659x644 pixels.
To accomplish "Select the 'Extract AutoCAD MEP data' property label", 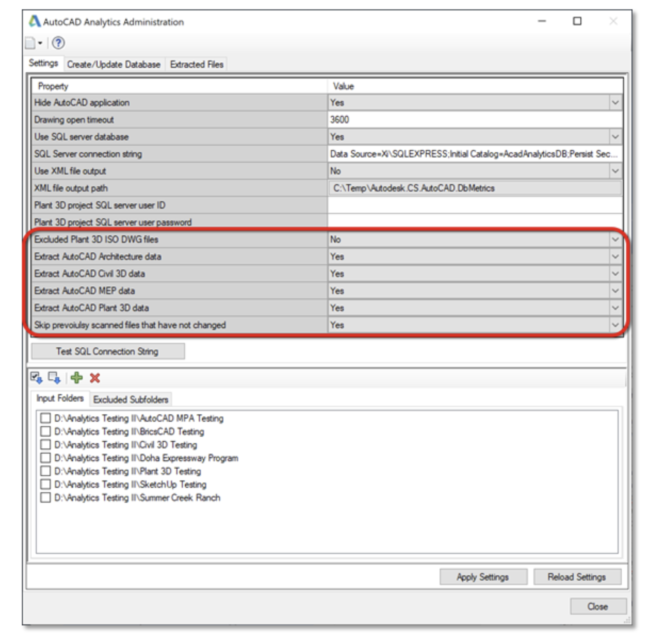I will (x=85, y=291).
